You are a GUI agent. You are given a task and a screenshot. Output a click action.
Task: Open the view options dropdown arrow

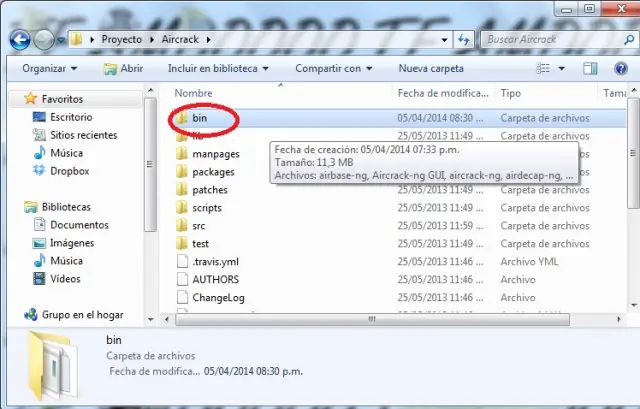tap(562, 68)
